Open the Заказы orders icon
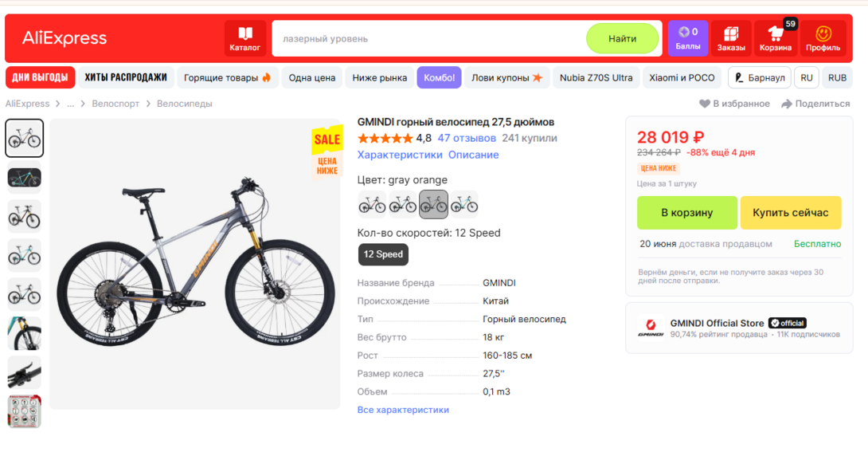This screenshot has height=452, width=868. click(731, 38)
